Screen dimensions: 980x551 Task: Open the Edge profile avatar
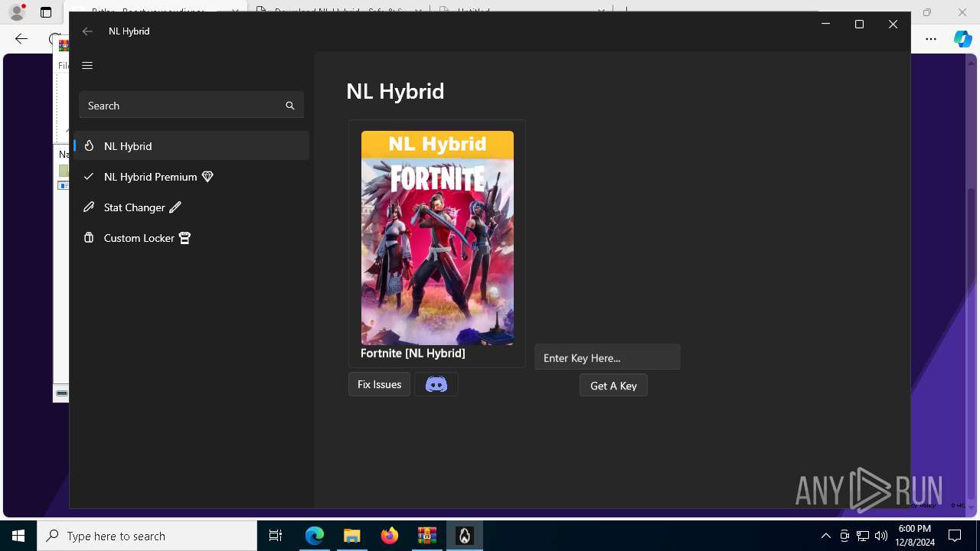click(x=17, y=12)
